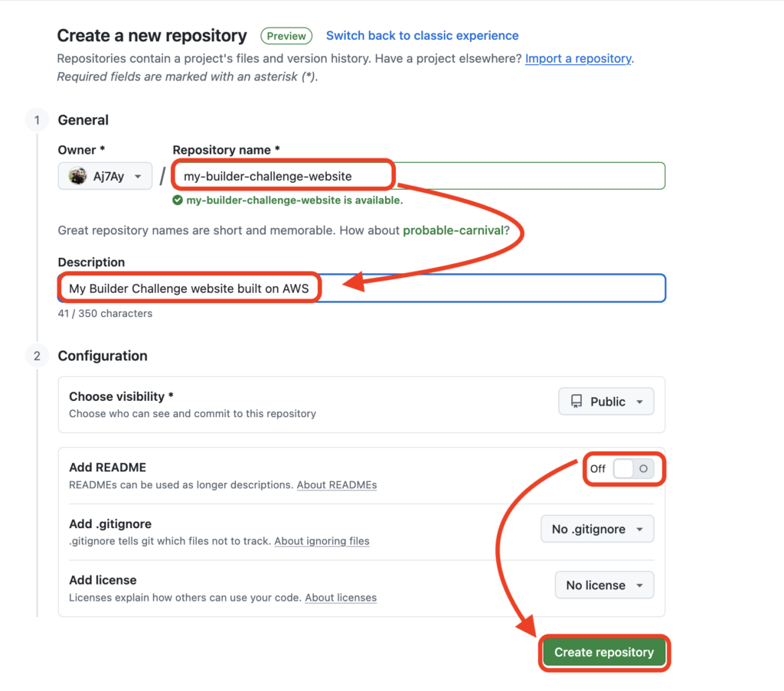Click step 2 Configuration number circle
The height and width of the screenshot is (691, 784).
tap(37, 356)
